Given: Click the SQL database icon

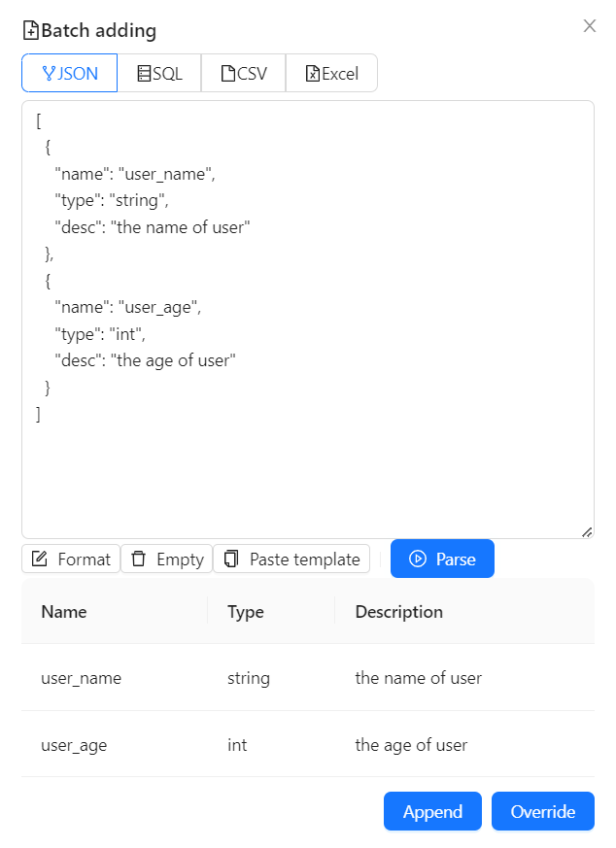Looking at the screenshot, I should click(144, 74).
